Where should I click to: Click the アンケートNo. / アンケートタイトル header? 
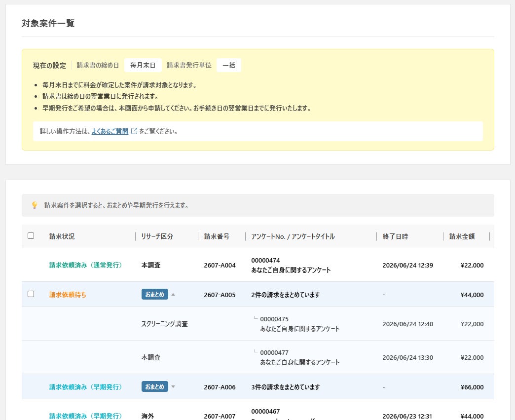coord(293,236)
